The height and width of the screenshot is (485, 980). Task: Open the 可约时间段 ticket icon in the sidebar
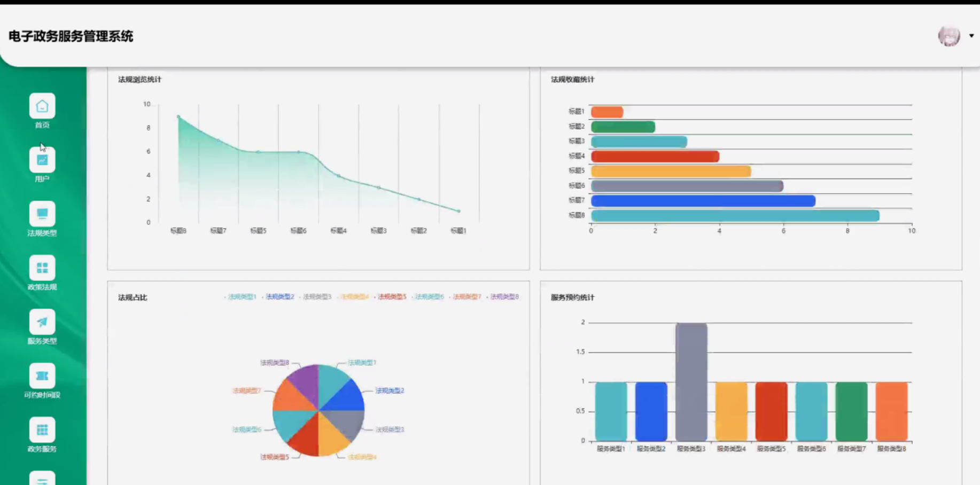(x=42, y=376)
